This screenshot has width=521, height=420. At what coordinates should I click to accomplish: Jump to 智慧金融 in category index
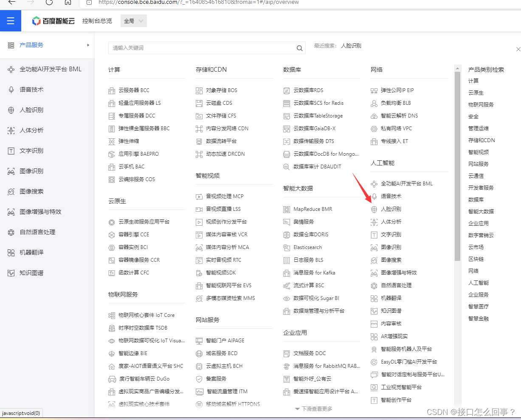coord(479,318)
